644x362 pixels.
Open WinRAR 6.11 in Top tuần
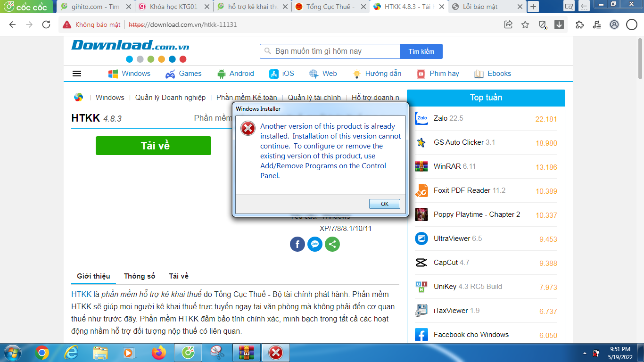tap(455, 166)
